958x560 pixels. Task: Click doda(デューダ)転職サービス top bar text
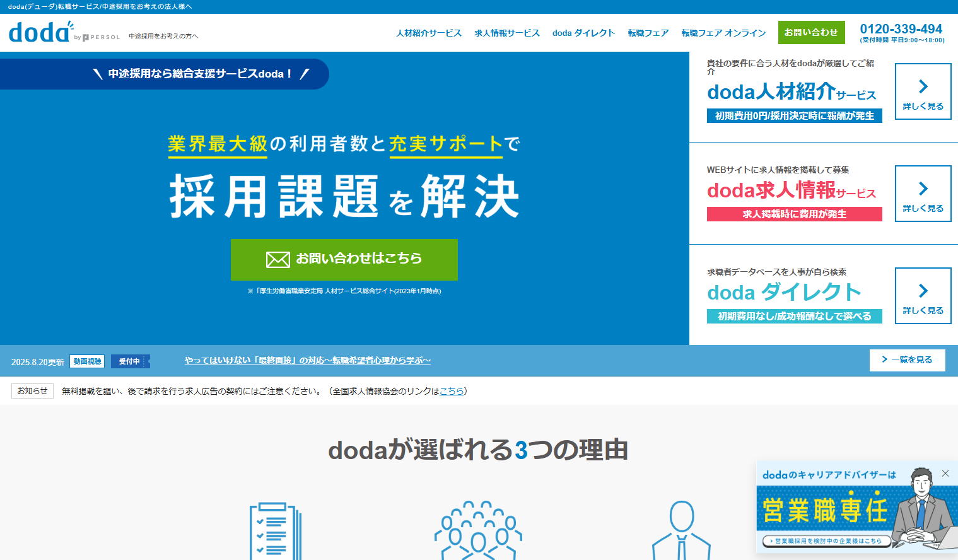tap(100, 6)
